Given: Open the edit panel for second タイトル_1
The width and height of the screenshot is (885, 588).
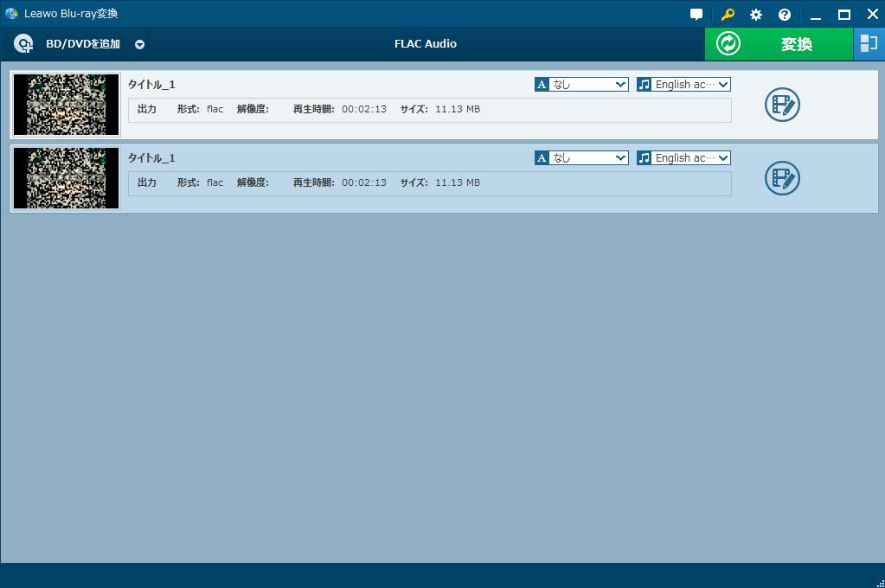Looking at the screenshot, I should tap(781, 178).
